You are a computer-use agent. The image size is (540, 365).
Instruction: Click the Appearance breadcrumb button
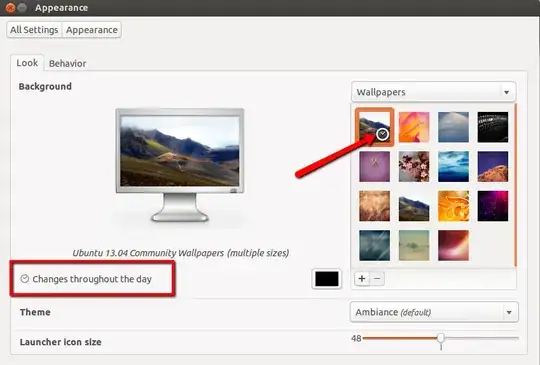point(92,30)
